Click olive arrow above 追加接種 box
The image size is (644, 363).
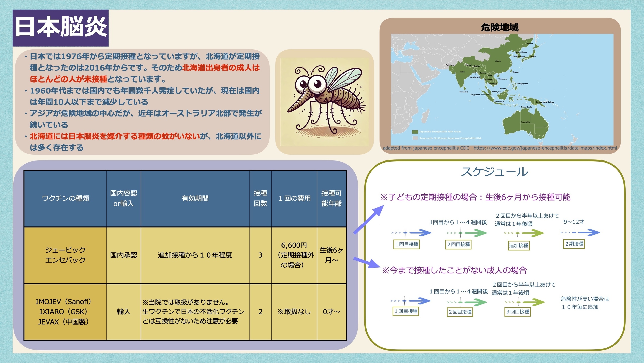coord(532,233)
